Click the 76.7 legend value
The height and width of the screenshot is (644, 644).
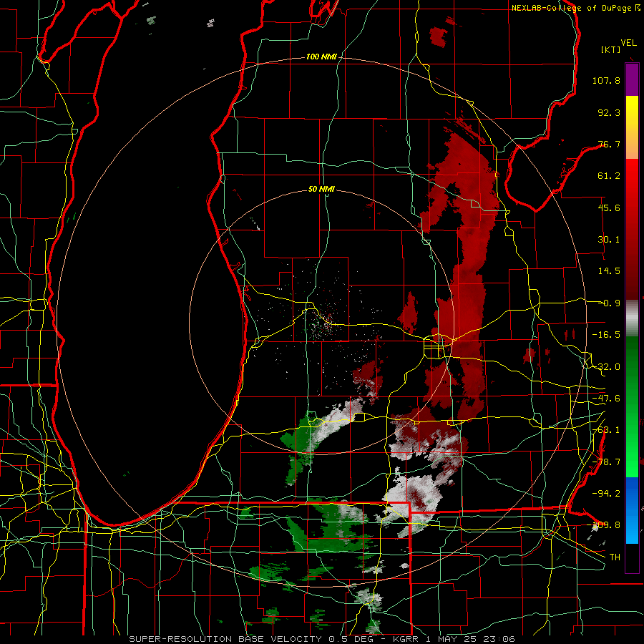(609, 144)
